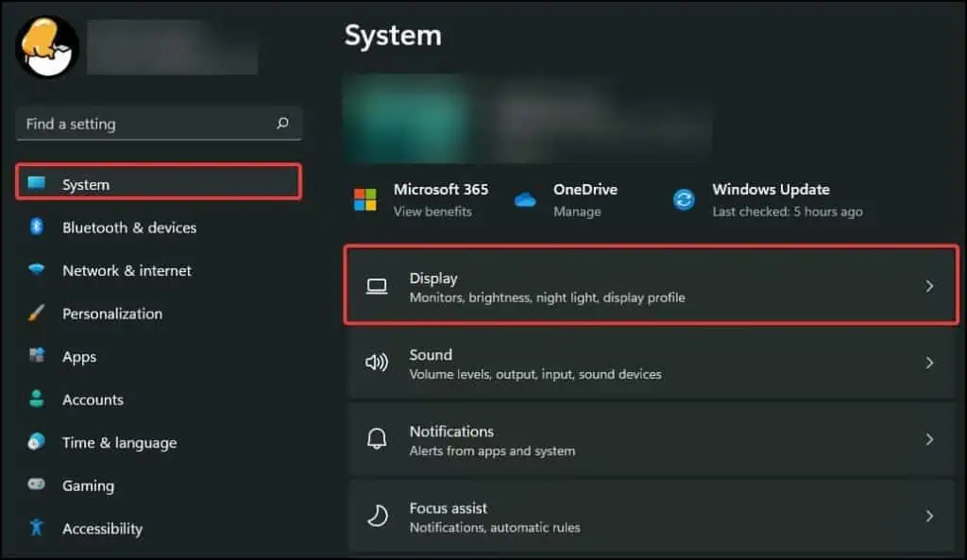Open Accounts settings

(93, 399)
